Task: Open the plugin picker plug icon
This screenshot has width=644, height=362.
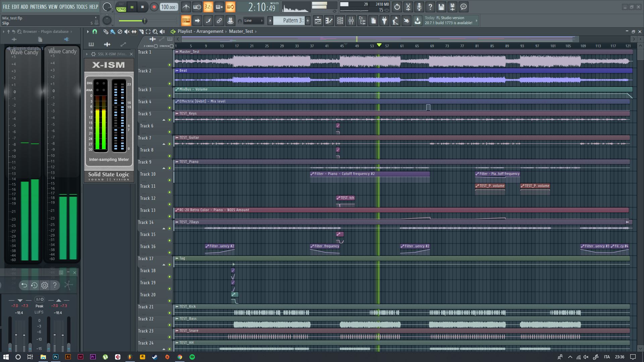Action: tap(384, 21)
